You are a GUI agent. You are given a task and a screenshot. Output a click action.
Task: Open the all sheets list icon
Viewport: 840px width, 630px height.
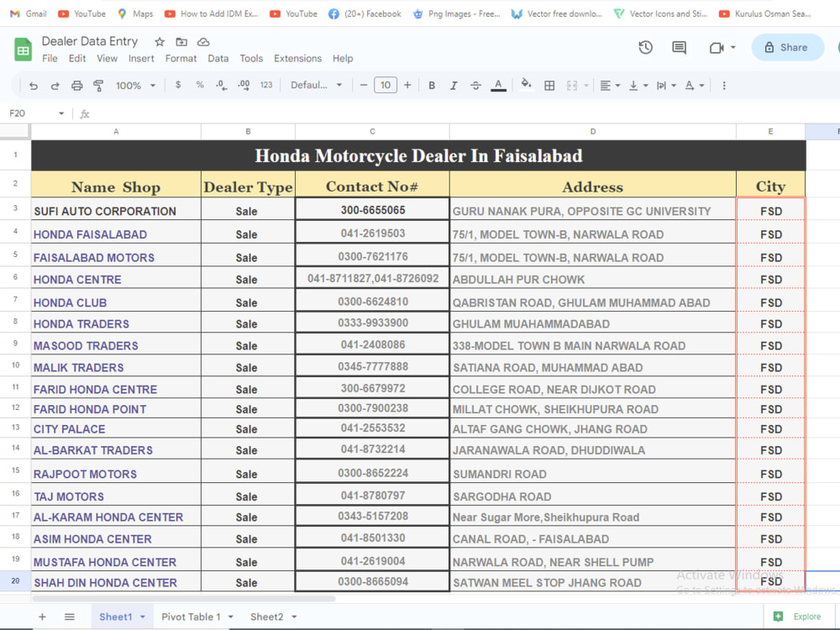(70, 617)
